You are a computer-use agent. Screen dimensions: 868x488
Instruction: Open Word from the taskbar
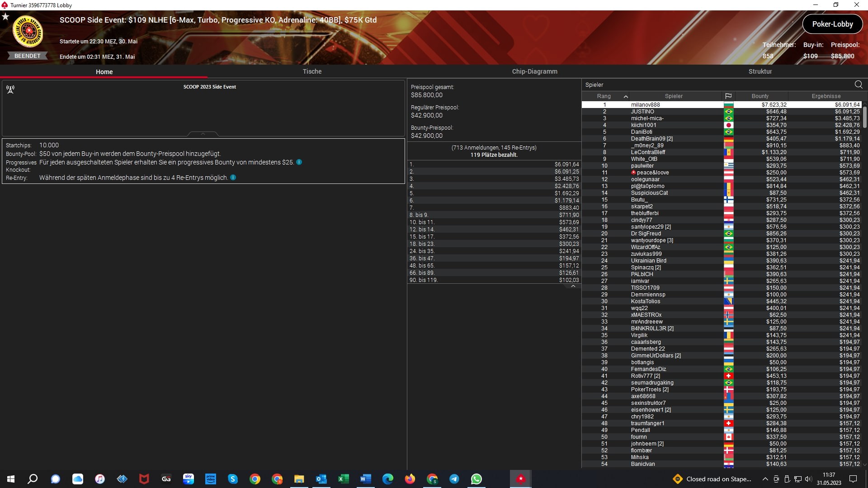365,479
